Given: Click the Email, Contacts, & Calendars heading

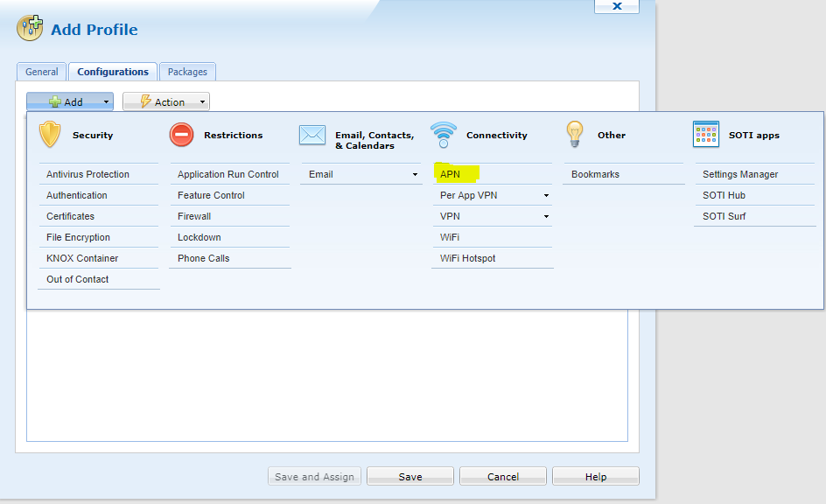Looking at the screenshot, I should pos(374,141).
